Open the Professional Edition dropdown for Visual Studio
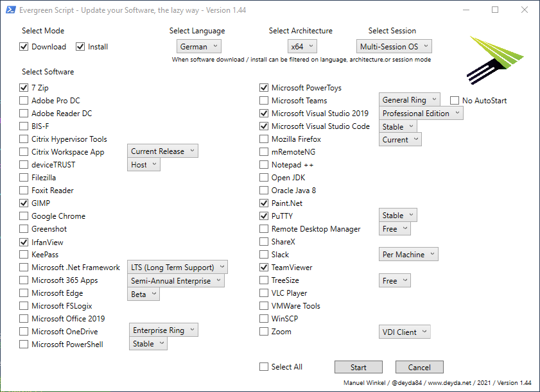 click(421, 112)
